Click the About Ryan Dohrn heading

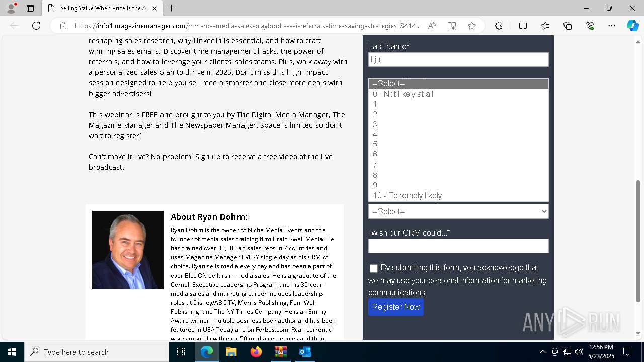coord(209,217)
